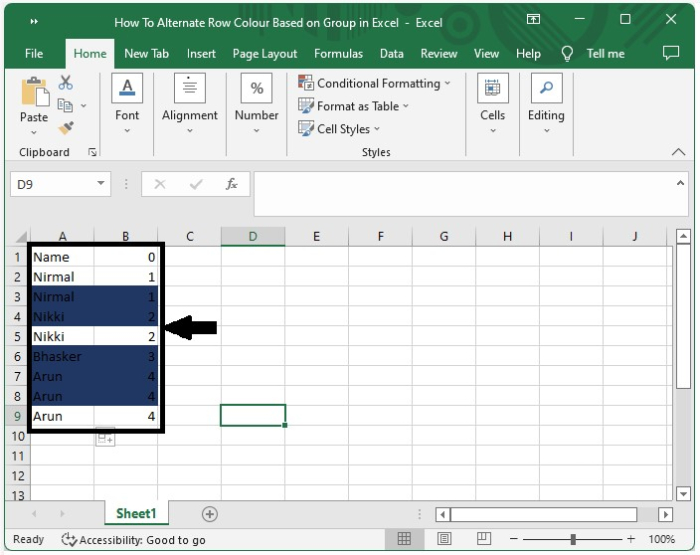Click the horizontal scroll right arrow

coord(665,514)
